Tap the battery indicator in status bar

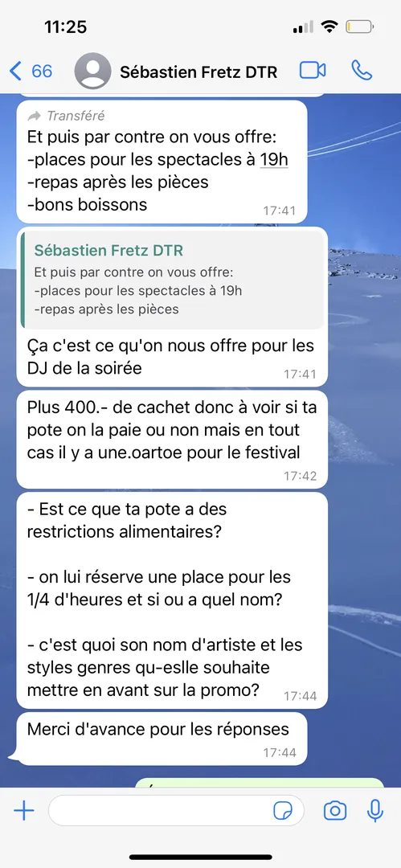[359, 27]
